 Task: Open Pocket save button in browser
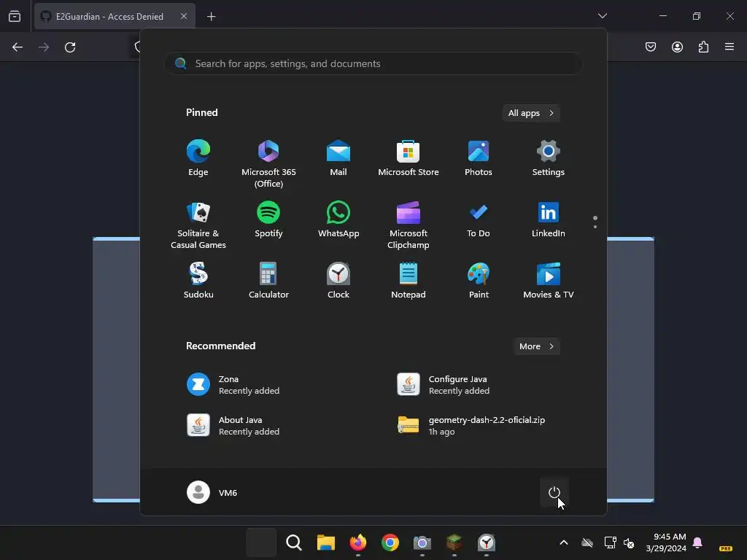(651, 47)
